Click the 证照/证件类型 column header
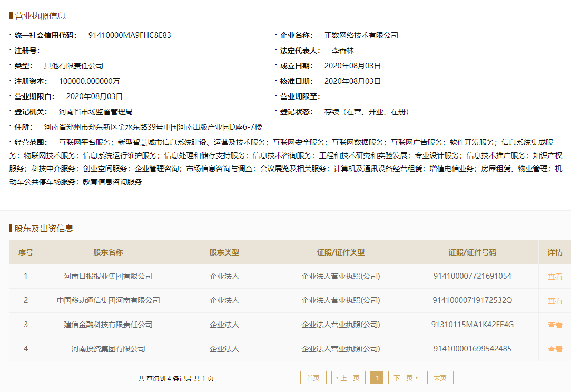 (x=341, y=252)
